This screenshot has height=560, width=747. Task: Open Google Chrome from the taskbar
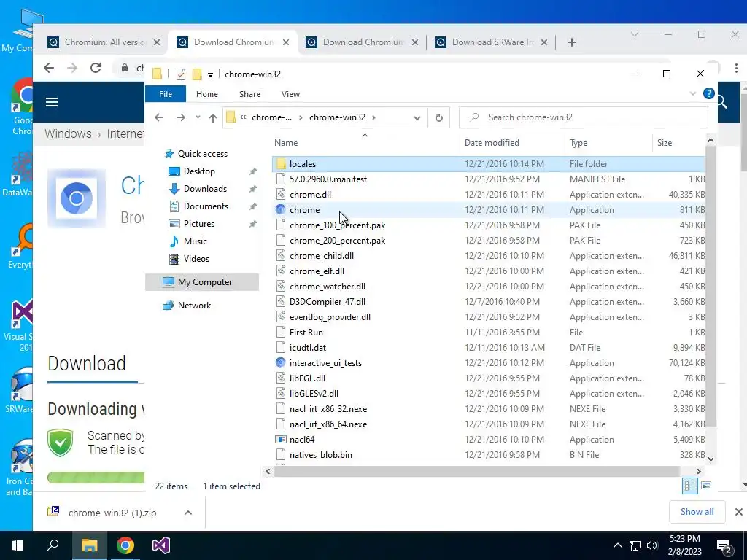tap(125, 545)
